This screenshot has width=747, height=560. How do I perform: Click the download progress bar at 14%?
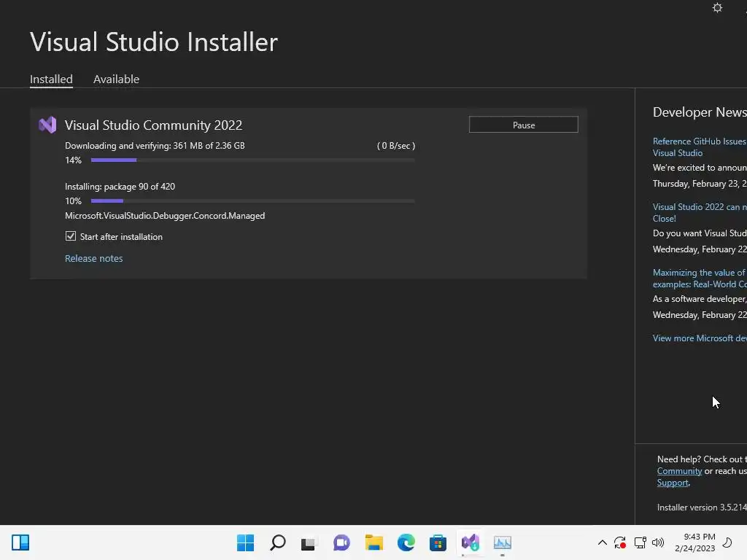tap(252, 160)
